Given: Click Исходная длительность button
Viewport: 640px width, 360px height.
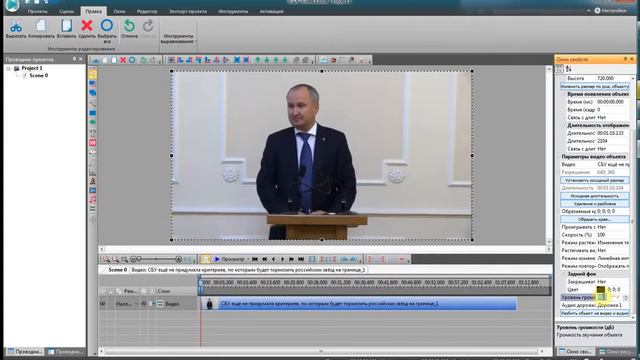Looking at the screenshot, I should click(x=595, y=196).
